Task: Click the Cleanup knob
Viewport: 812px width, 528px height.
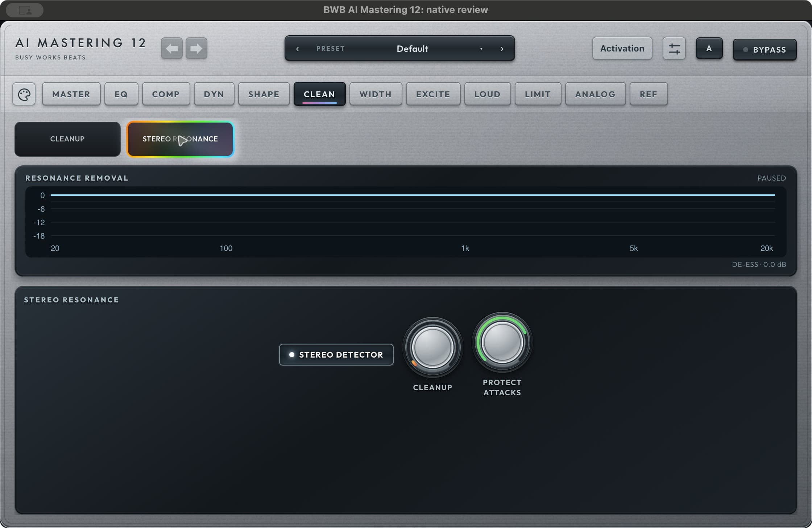Action: click(432, 347)
